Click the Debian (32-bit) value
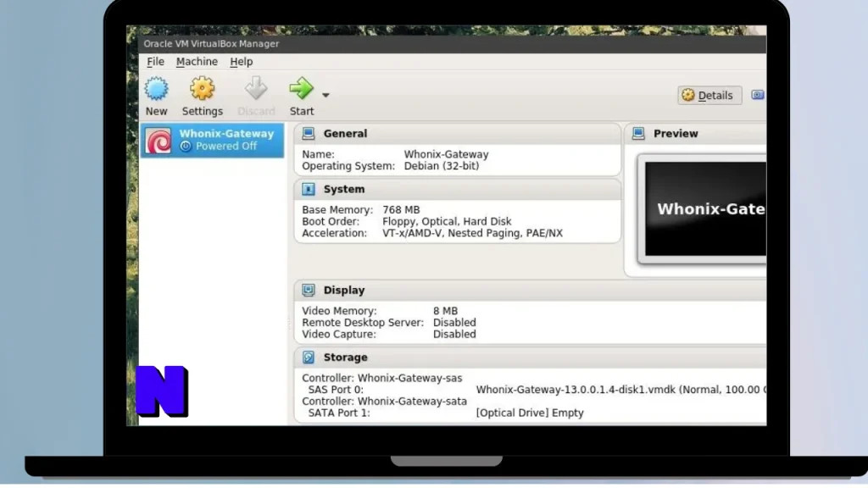Screen dimensions: 868x488 click(x=441, y=166)
